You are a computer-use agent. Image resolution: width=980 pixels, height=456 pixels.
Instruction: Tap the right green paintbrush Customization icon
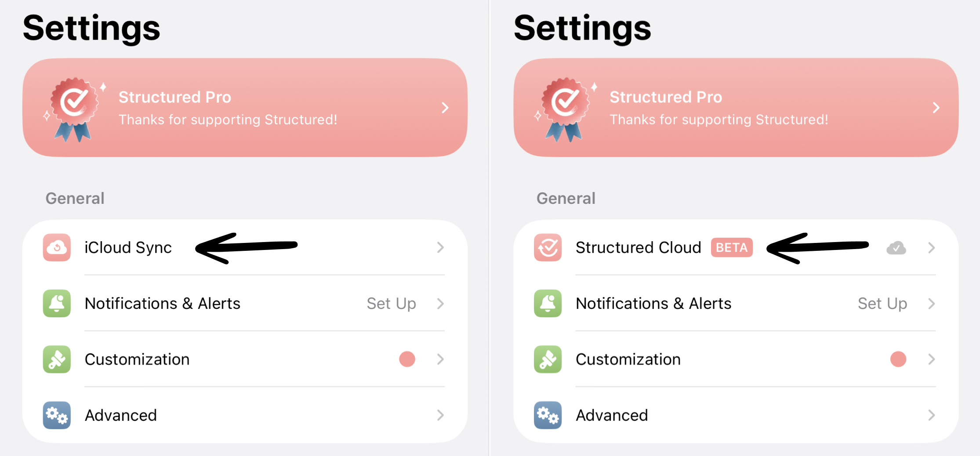click(x=548, y=359)
